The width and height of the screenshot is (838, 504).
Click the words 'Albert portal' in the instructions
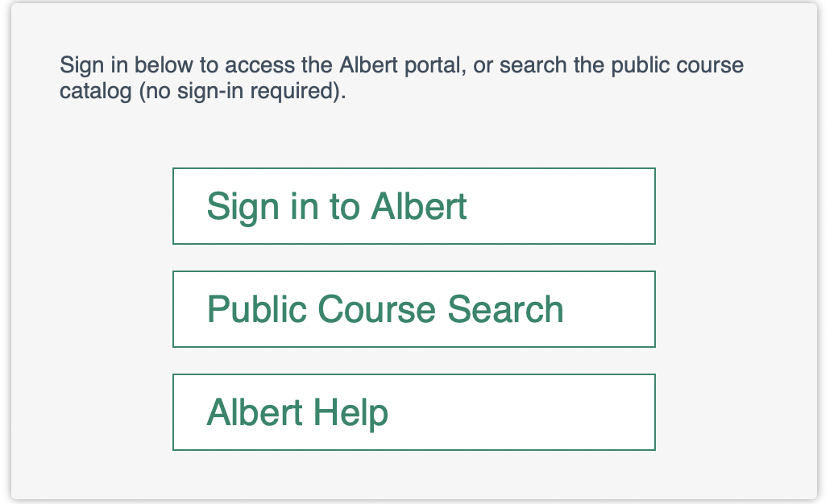403,65
